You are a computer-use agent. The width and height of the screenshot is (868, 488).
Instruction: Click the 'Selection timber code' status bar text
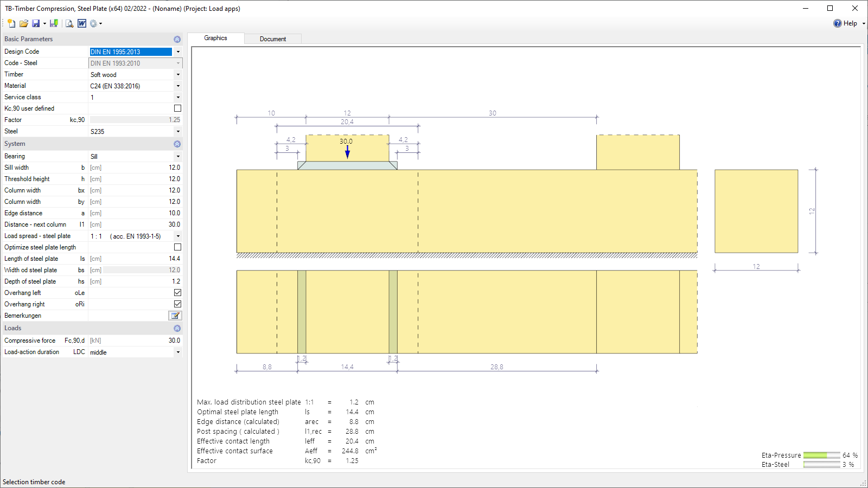(x=34, y=482)
